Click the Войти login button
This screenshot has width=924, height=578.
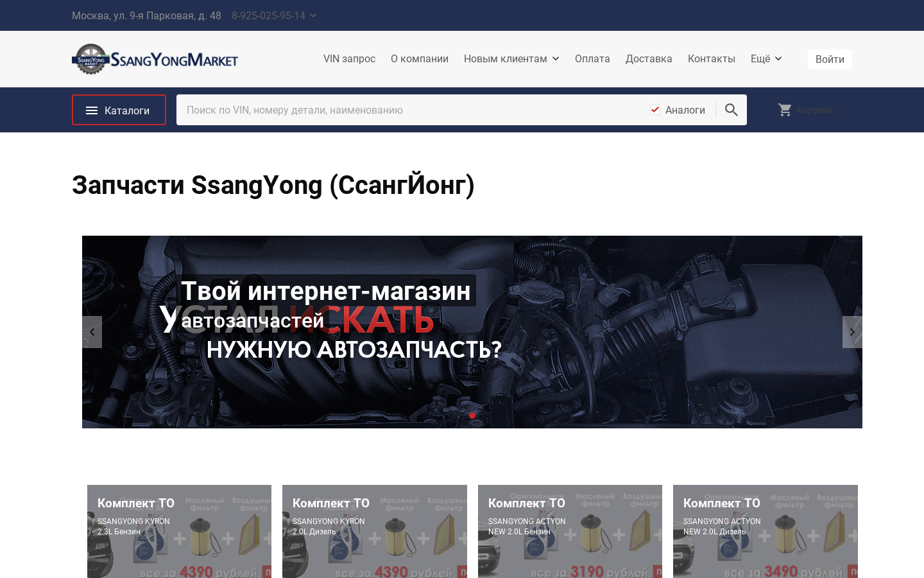pyautogui.click(x=830, y=59)
